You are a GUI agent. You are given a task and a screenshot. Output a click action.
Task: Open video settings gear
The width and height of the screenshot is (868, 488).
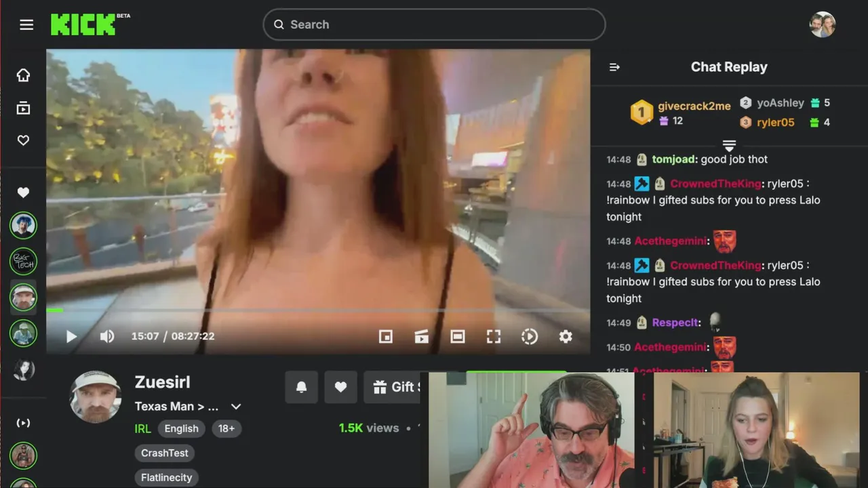point(566,336)
